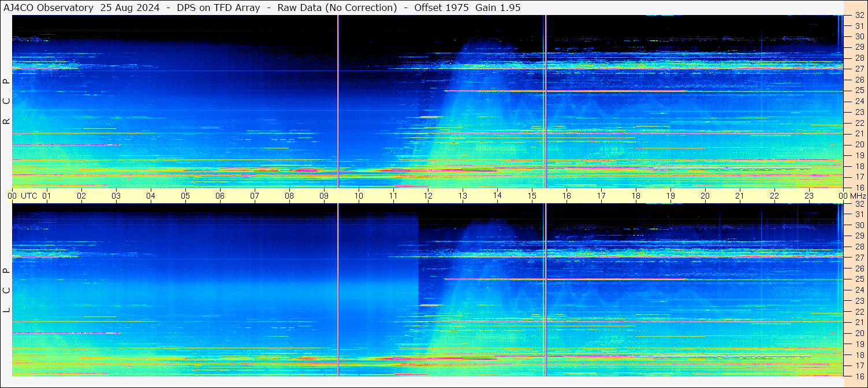This screenshot has width=868, height=388.
Task: Click the 01 hour mark on the time axis
Action: coord(47,196)
